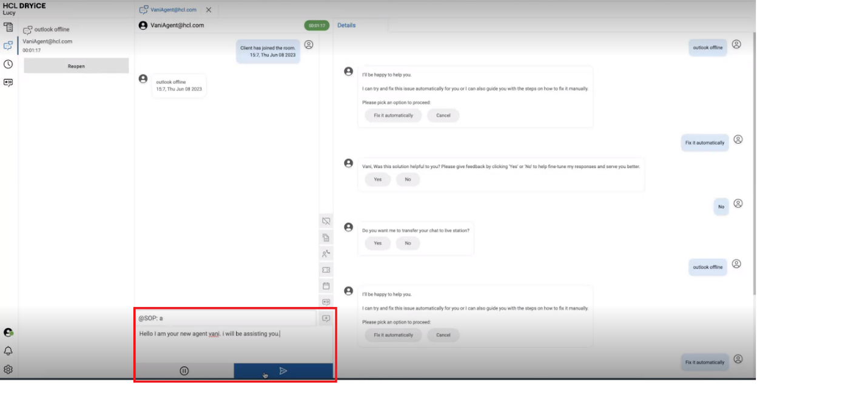Select the end chat toolbar icon

[x=326, y=221]
